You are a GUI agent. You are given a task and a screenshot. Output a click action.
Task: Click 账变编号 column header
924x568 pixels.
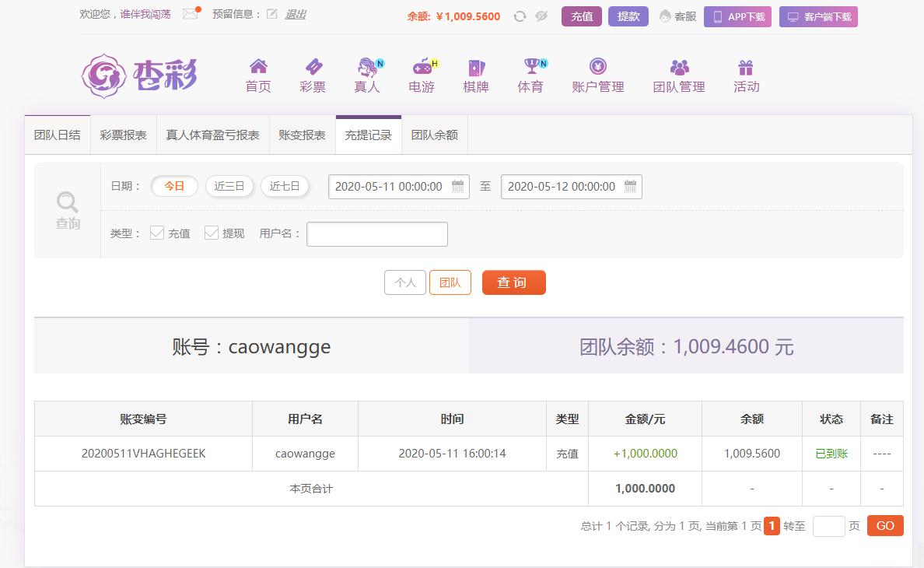pos(143,419)
